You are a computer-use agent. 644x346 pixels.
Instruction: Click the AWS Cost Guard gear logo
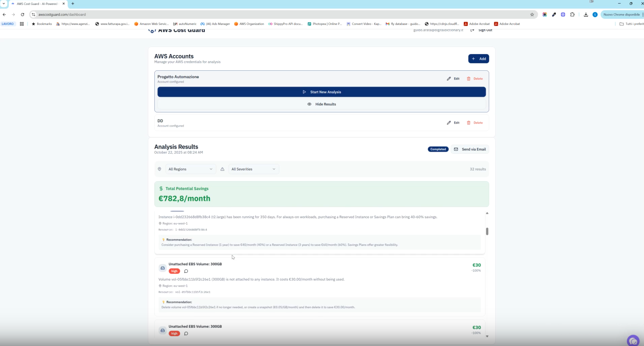(x=152, y=31)
